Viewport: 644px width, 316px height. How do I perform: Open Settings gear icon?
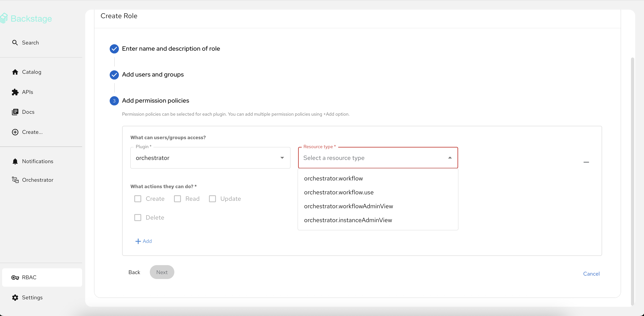tap(15, 297)
